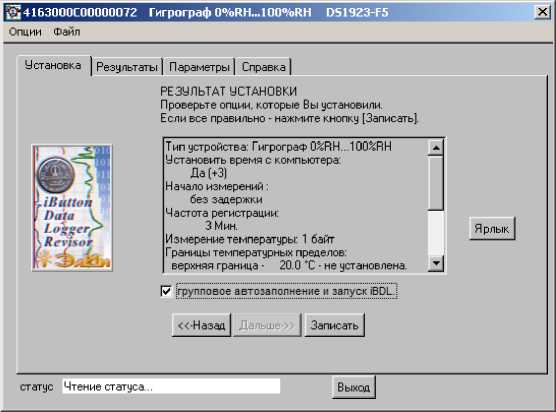This screenshot has height=412, width=556.
Task: Click the settings list scrollbar thumb
Action: coord(436,183)
